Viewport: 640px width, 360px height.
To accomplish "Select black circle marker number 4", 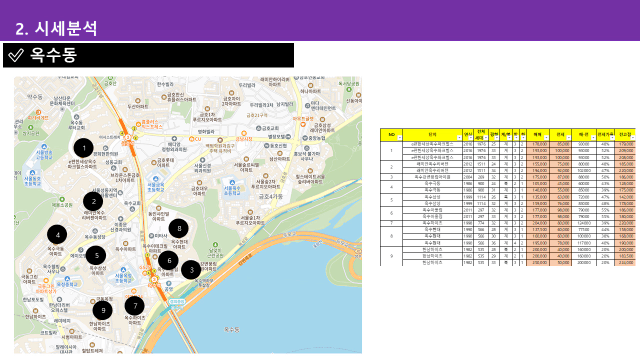I will pyautogui.click(x=57, y=235).
